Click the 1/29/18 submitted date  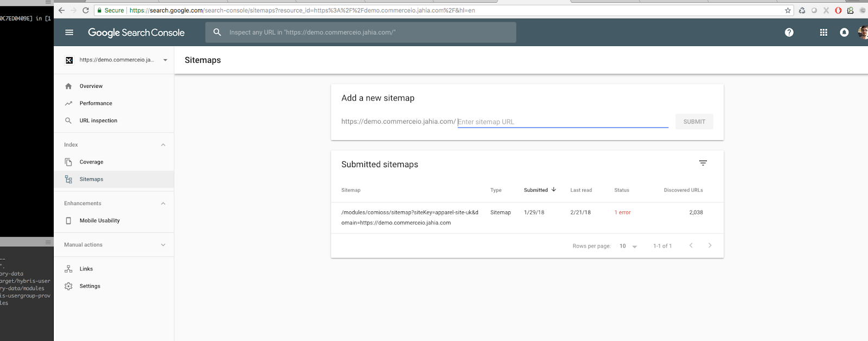(534, 212)
